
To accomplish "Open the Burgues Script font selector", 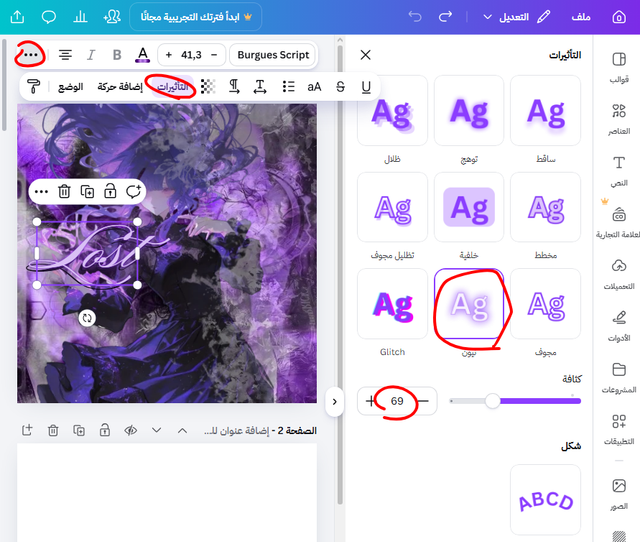I will 273,55.
